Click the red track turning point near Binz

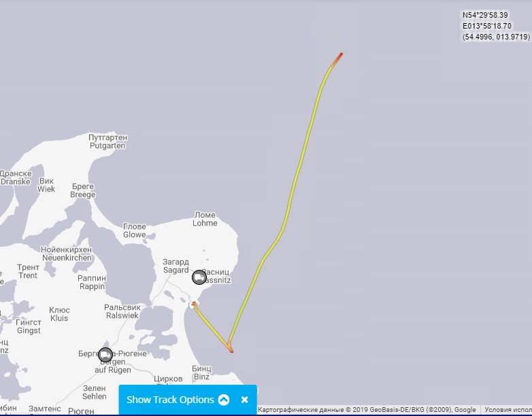point(231,351)
